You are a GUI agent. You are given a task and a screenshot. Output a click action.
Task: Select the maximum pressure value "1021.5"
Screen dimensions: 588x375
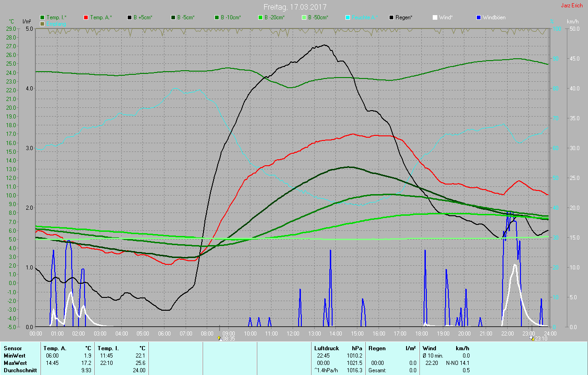(x=355, y=363)
